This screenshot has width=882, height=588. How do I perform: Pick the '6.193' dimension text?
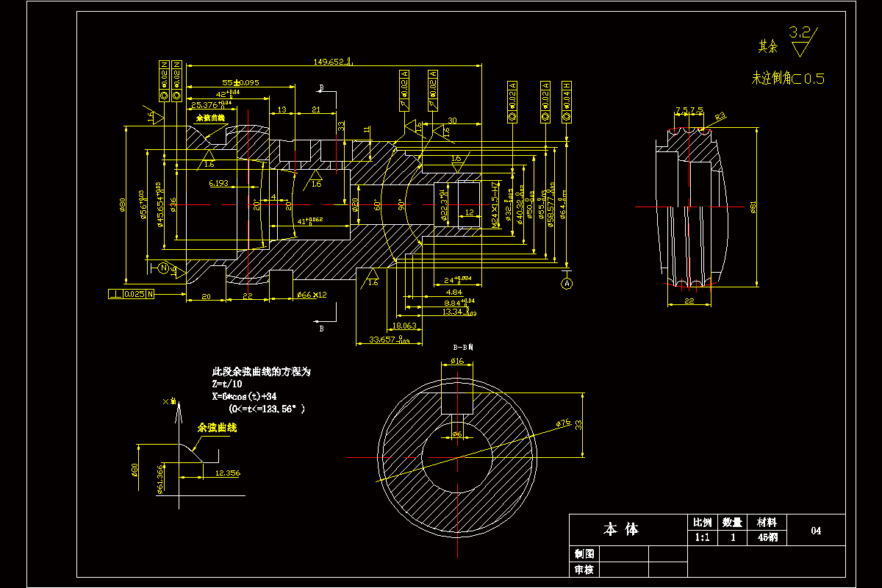(x=218, y=182)
